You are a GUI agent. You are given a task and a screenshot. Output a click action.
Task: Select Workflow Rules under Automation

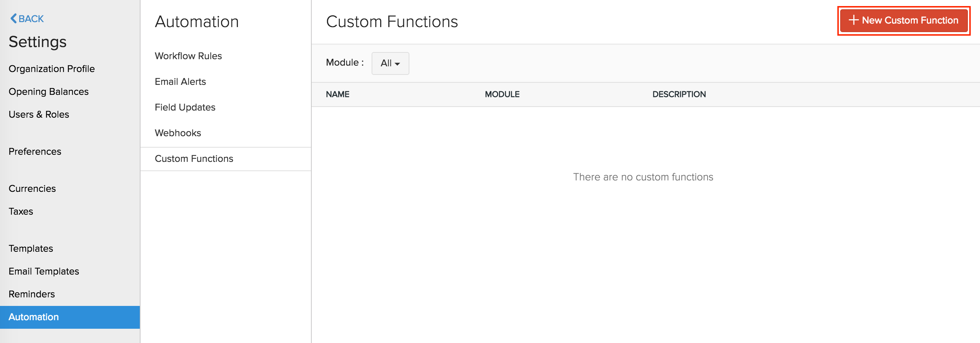pyautogui.click(x=188, y=56)
